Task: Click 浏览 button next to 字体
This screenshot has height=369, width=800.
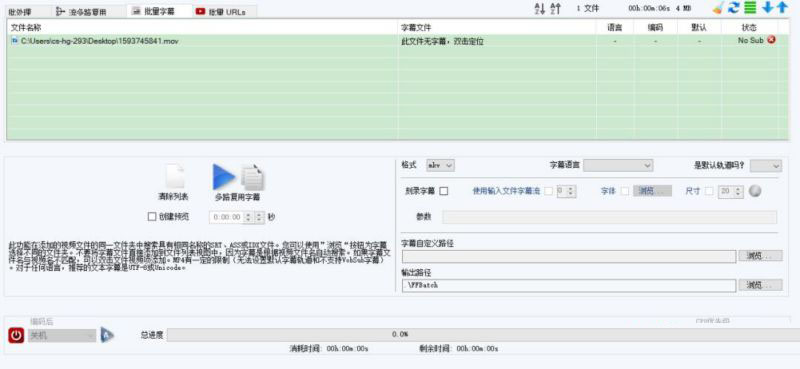Action: pos(653,191)
